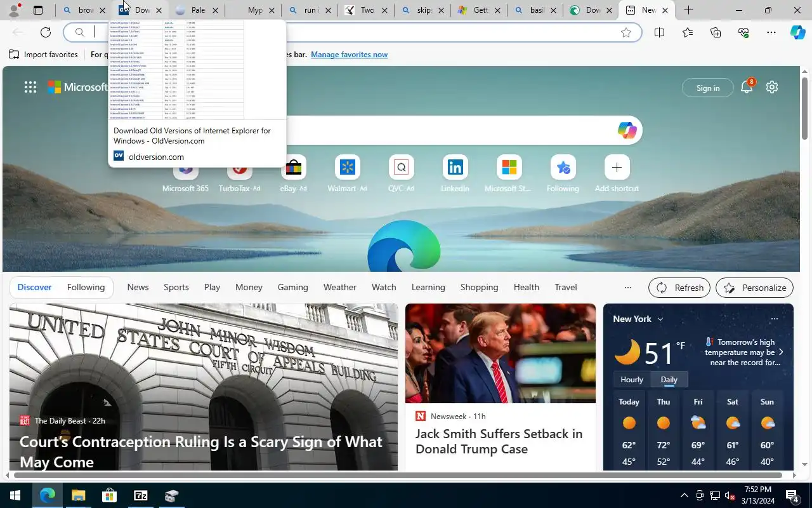Click the feed Refresh button
Screen dimensions: 812x508
coord(679,288)
